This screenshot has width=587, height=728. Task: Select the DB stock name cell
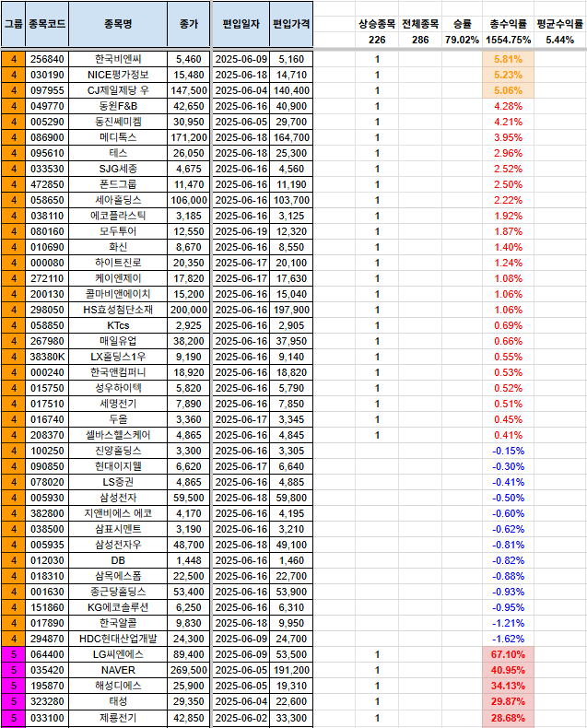(118, 560)
